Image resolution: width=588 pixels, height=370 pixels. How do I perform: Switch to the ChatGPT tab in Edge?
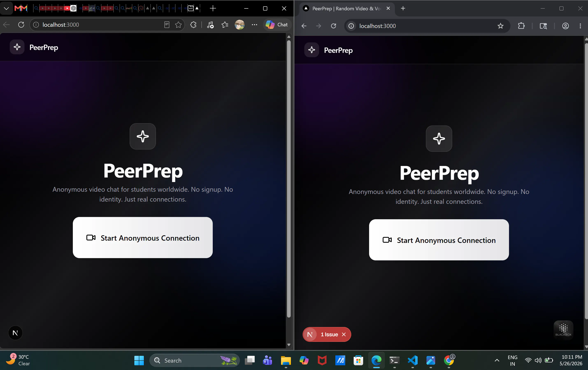click(x=73, y=8)
